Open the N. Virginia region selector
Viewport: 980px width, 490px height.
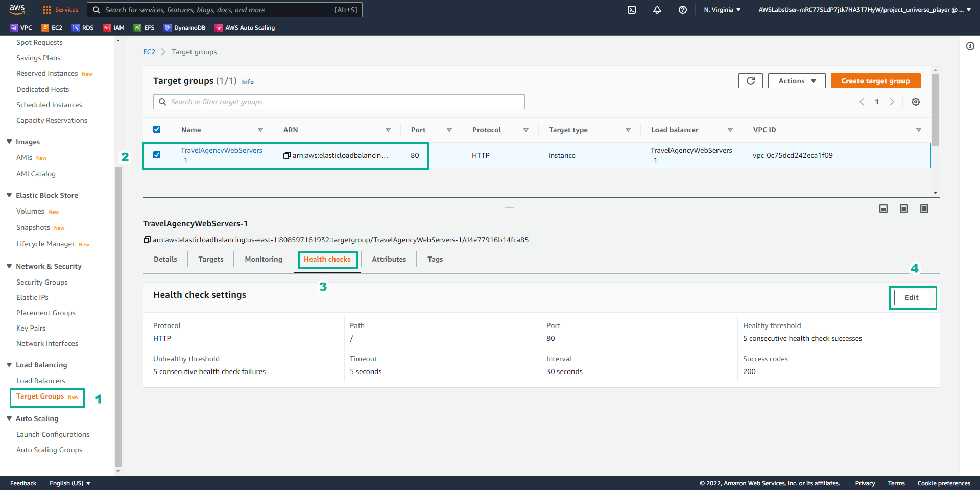722,10
